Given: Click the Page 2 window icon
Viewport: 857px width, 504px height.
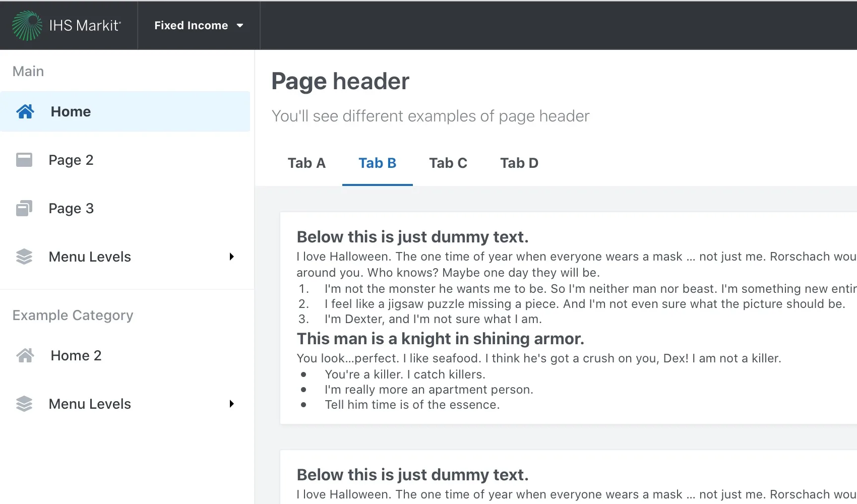Looking at the screenshot, I should point(24,160).
